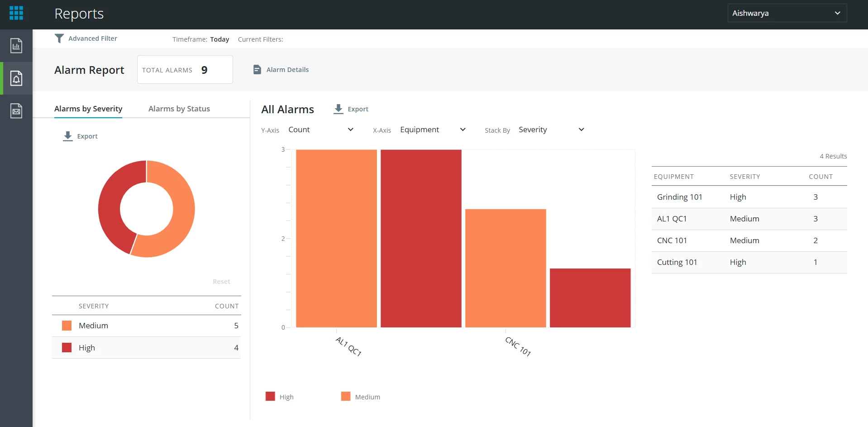Select the AL1 QC1 table row
Screen dimensions: 868x427
(749, 219)
